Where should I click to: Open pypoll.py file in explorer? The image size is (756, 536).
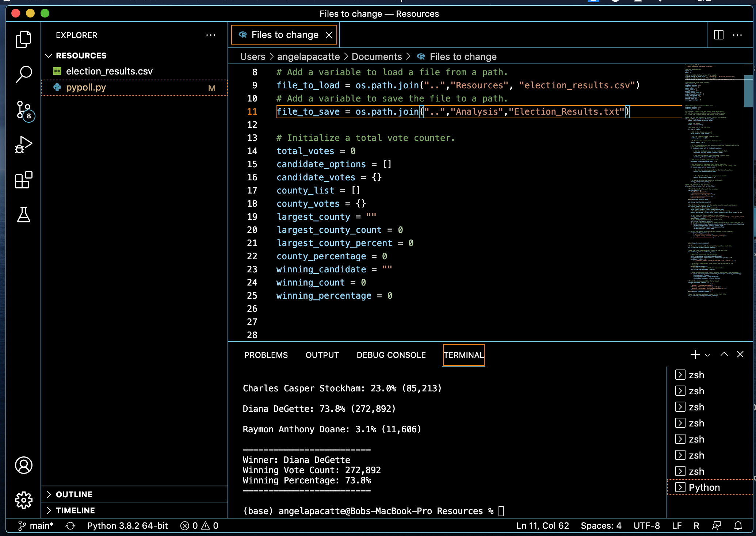point(134,88)
